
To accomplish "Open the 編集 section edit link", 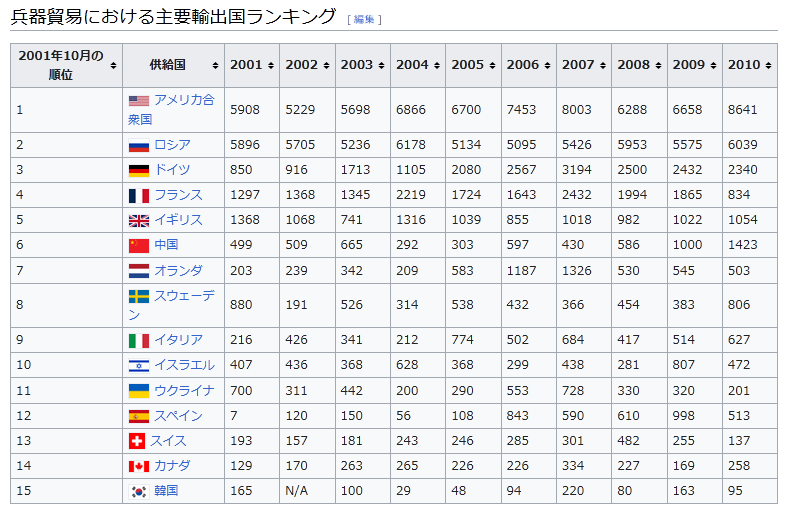I will (x=363, y=19).
